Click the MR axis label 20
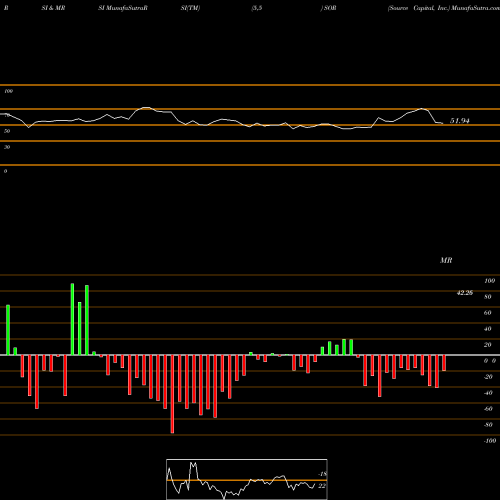 point(488,345)
